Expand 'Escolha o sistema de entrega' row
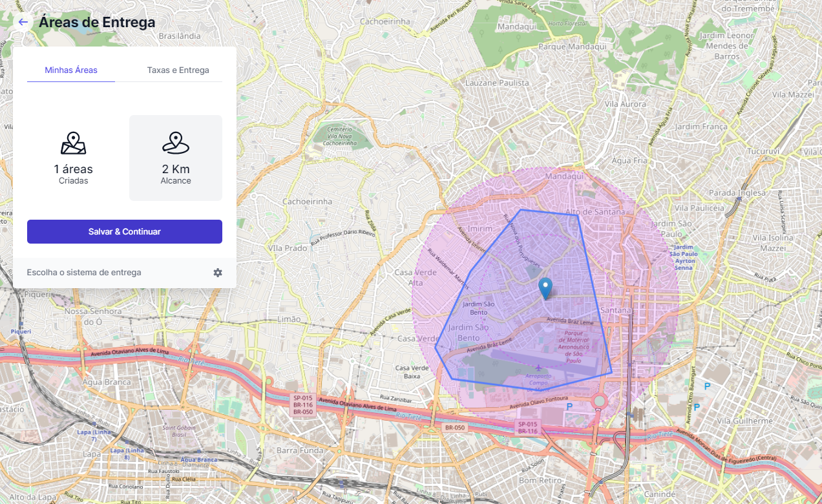 [x=84, y=273]
